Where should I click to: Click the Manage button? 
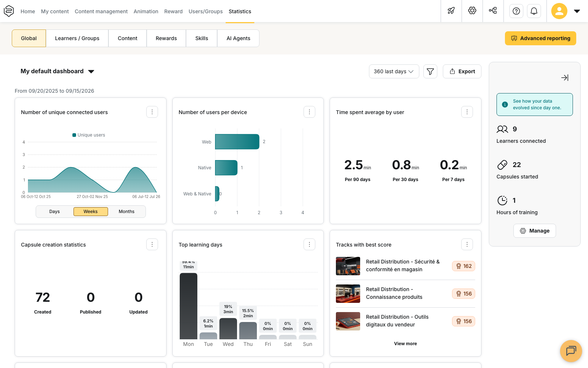(535, 231)
